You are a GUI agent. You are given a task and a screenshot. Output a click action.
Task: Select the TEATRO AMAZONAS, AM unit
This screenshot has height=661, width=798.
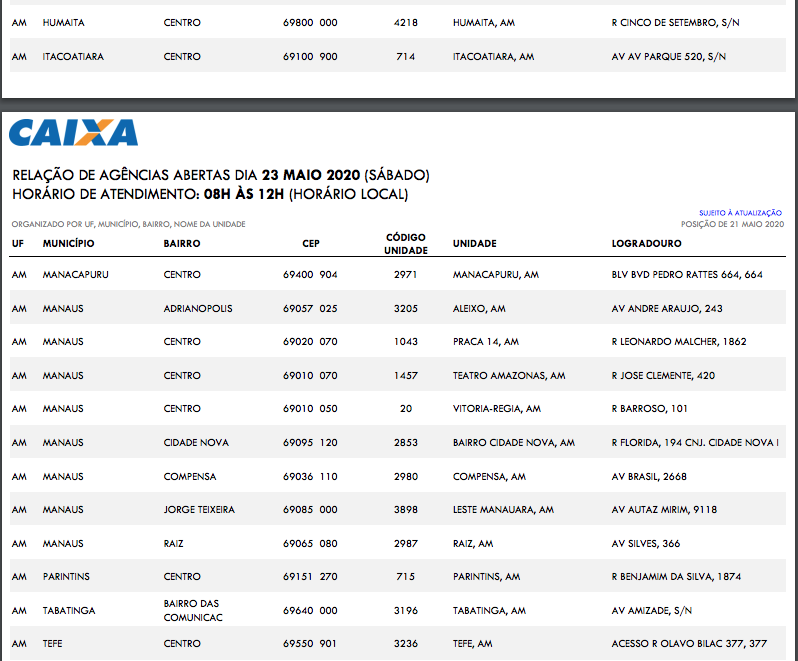pyautogui.click(x=509, y=376)
